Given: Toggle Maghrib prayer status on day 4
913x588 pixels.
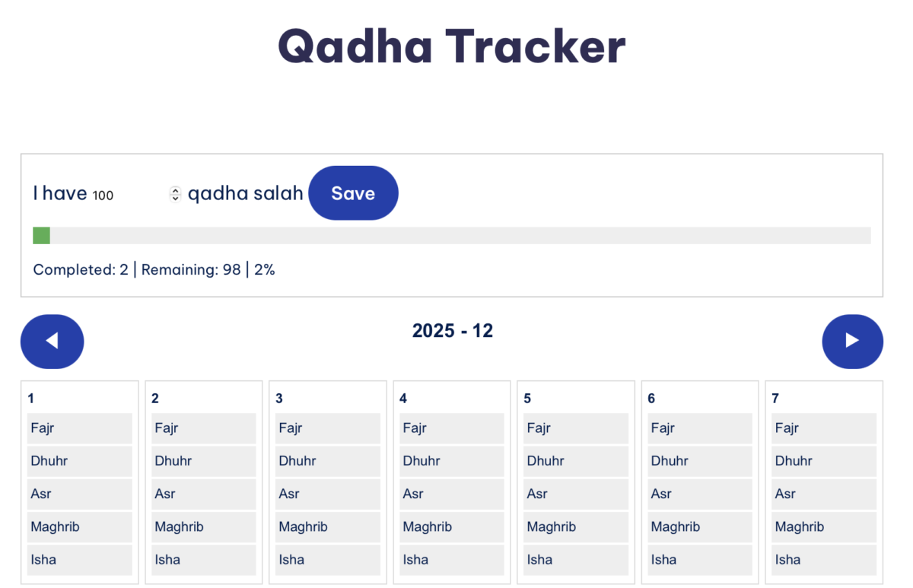Looking at the screenshot, I should [x=451, y=526].
